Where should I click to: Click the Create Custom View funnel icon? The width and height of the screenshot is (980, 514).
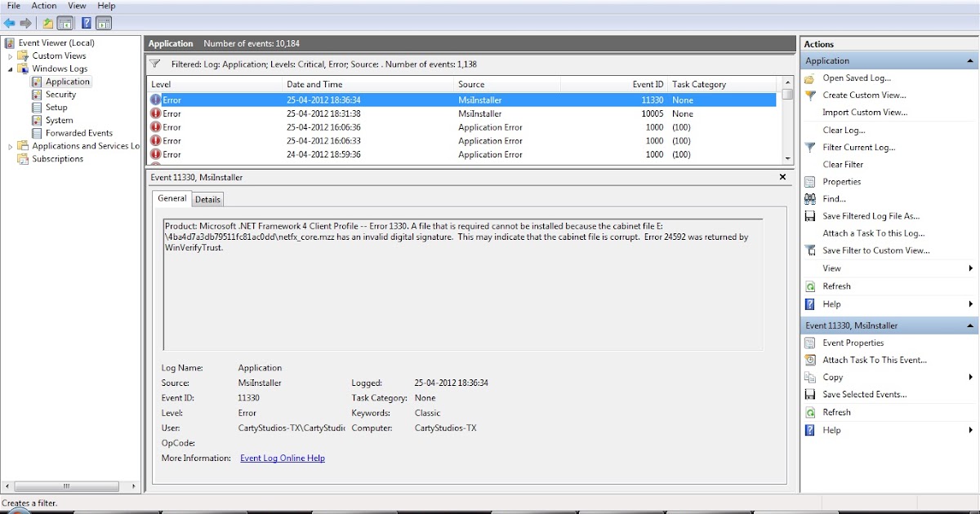click(809, 95)
